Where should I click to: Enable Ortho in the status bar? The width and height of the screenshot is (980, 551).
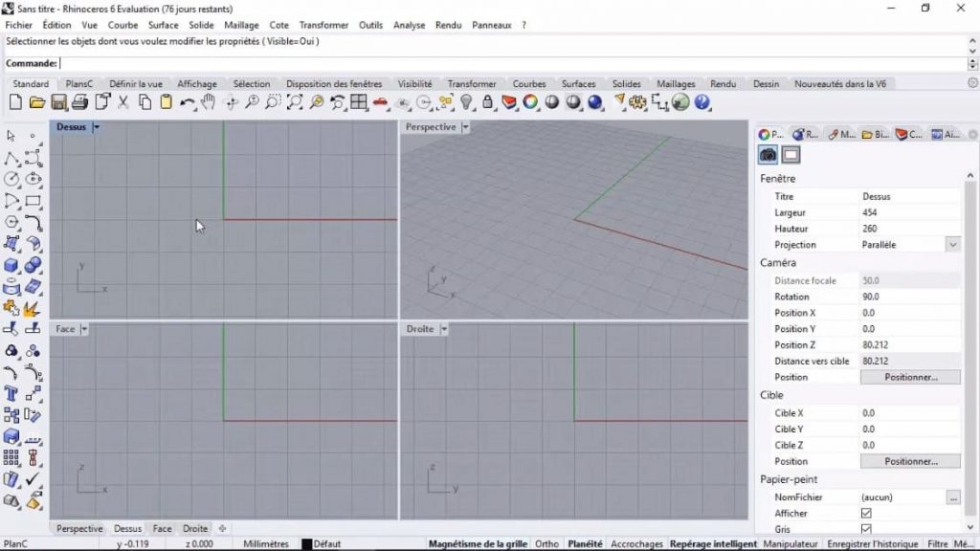(546, 542)
